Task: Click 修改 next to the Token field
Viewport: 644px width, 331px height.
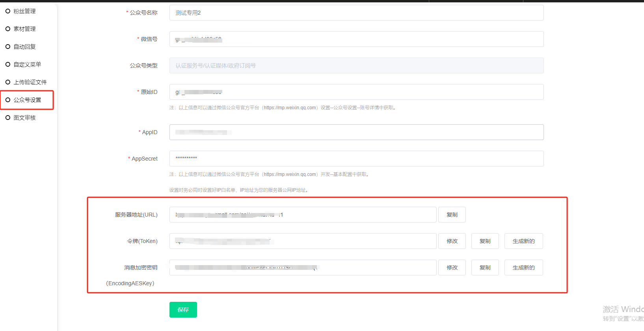Action: point(452,241)
